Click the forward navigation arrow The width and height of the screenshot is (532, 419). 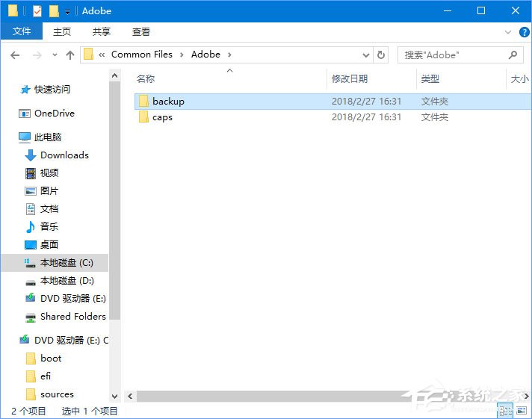pyautogui.click(x=37, y=55)
